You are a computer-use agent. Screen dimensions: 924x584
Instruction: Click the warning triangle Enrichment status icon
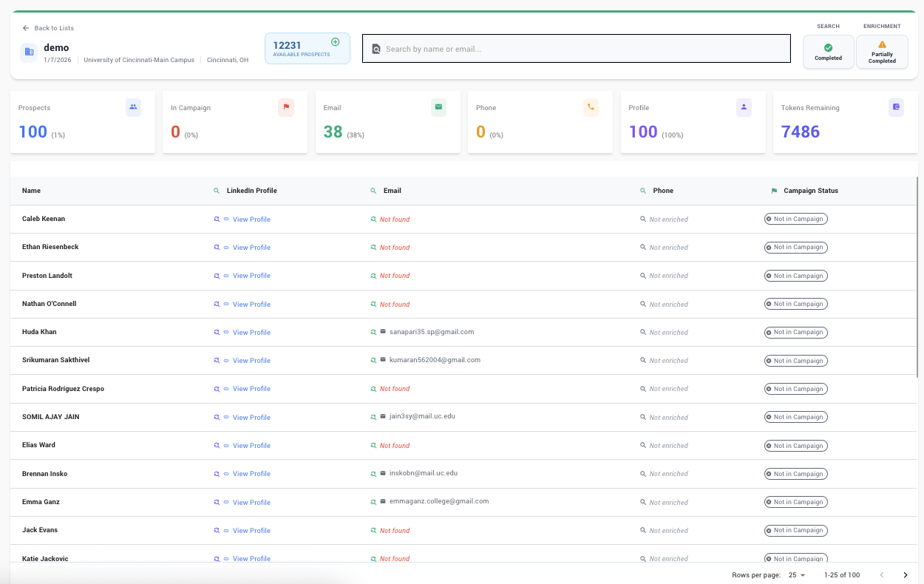[x=882, y=44]
